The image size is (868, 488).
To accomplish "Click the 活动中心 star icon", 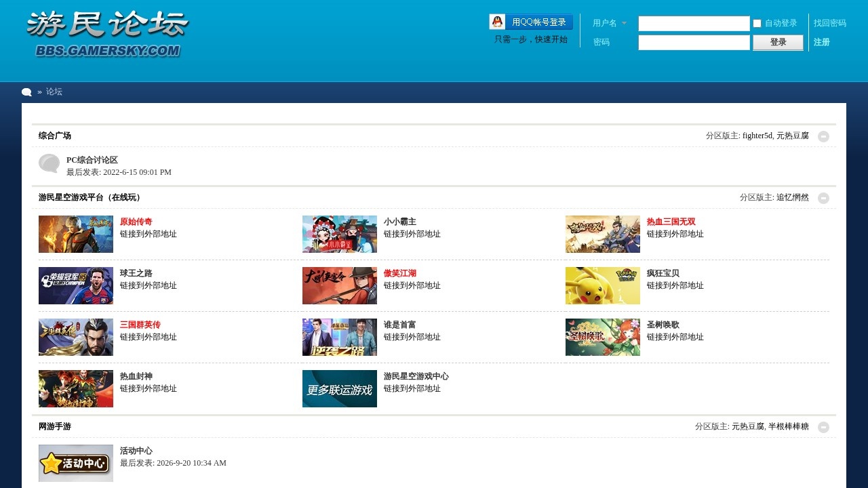I will (76, 463).
